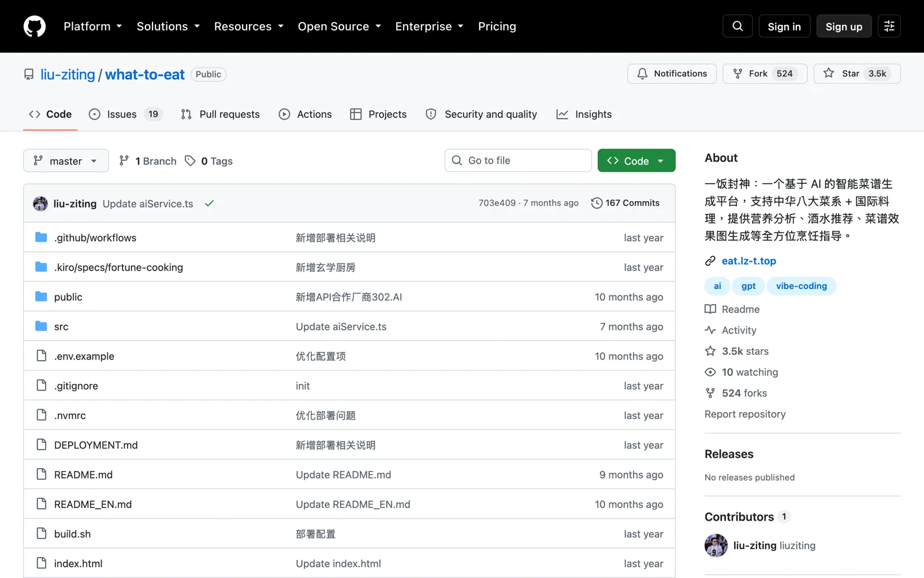Click the folder icon for .kiro/specs/fortune-cooking
Viewport: 924px width, 578px height.
(x=41, y=266)
